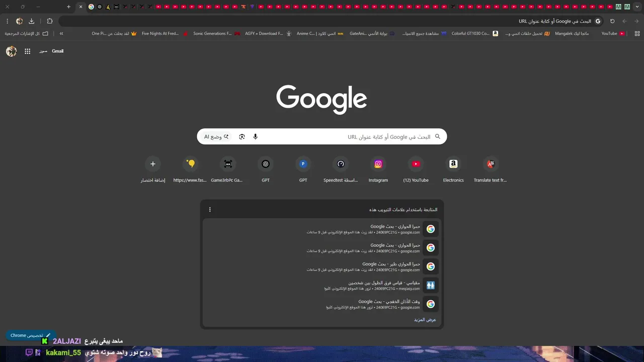Open the Gmail link
Image resolution: width=644 pixels, height=362 pixels.
[x=58, y=51]
